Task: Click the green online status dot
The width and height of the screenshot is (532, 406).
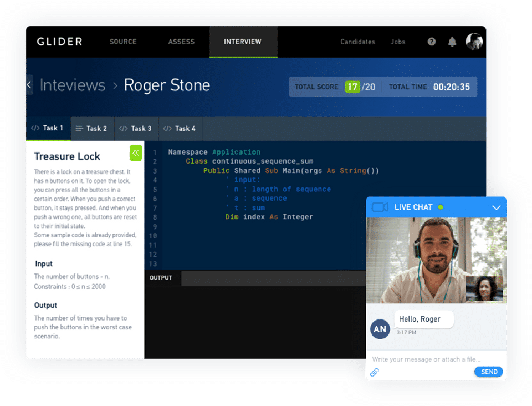Action: [441, 207]
